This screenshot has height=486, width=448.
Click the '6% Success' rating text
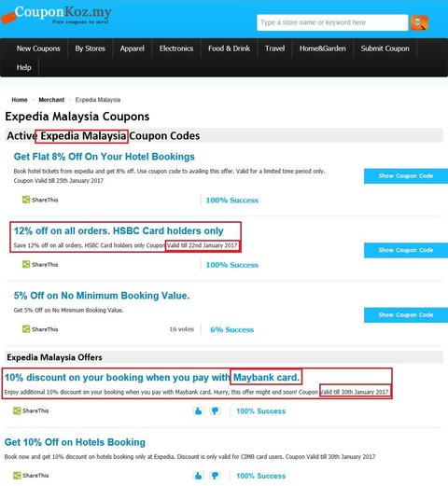click(x=232, y=329)
